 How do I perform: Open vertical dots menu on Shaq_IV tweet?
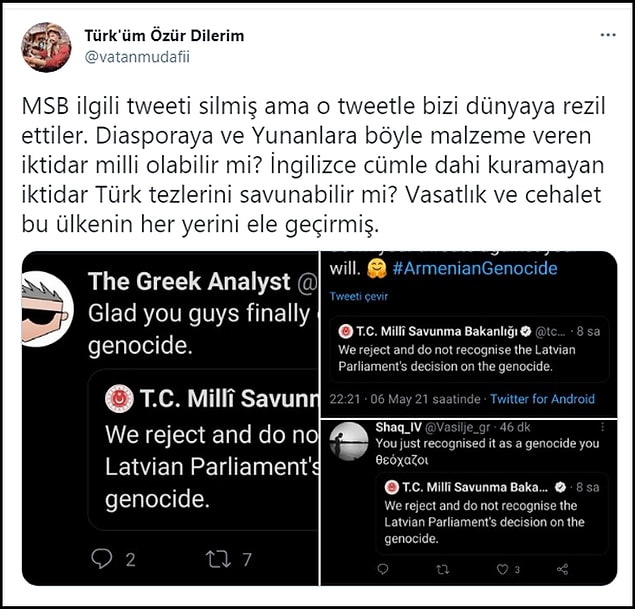coord(603,427)
